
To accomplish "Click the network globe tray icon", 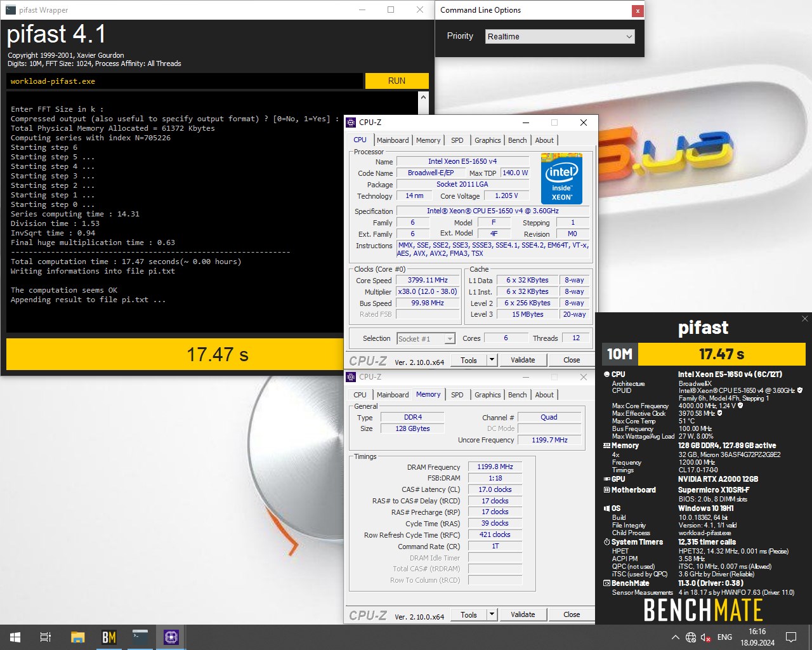I will coord(691,637).
